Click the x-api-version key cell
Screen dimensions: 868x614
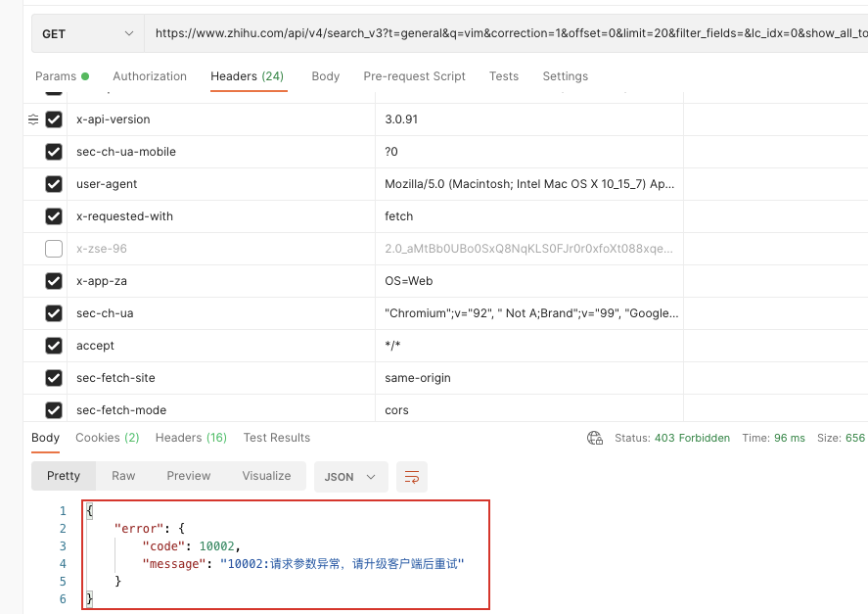[221, 119]
